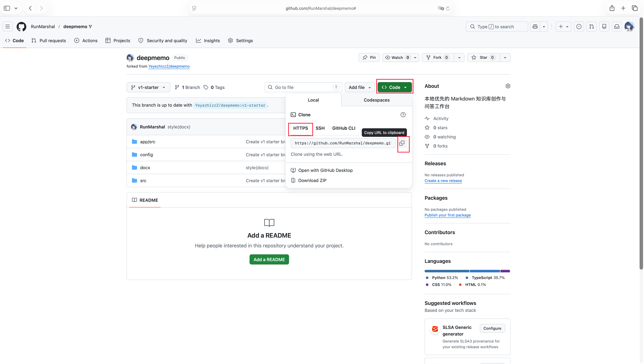
Task: Open the notifications inbox icon
Action: point(617,27)
